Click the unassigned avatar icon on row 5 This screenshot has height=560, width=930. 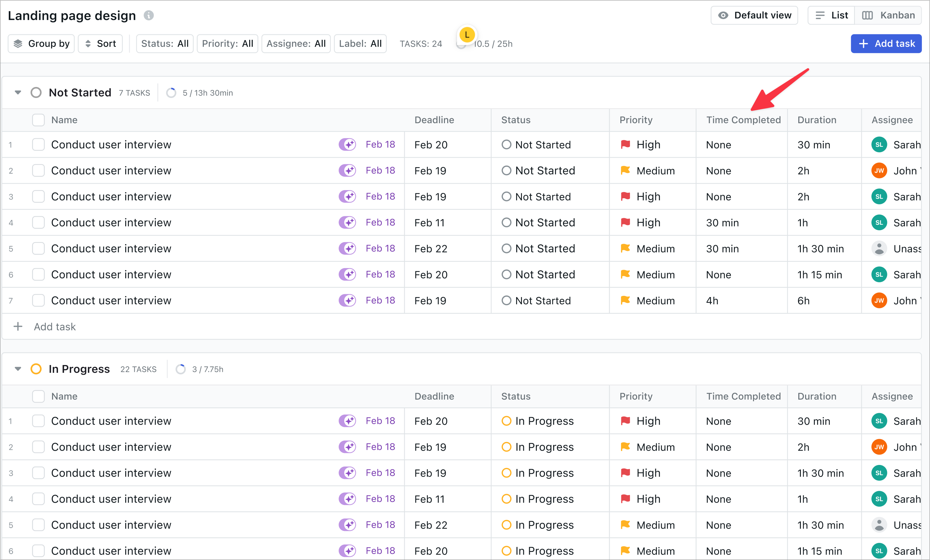point(880,248)
